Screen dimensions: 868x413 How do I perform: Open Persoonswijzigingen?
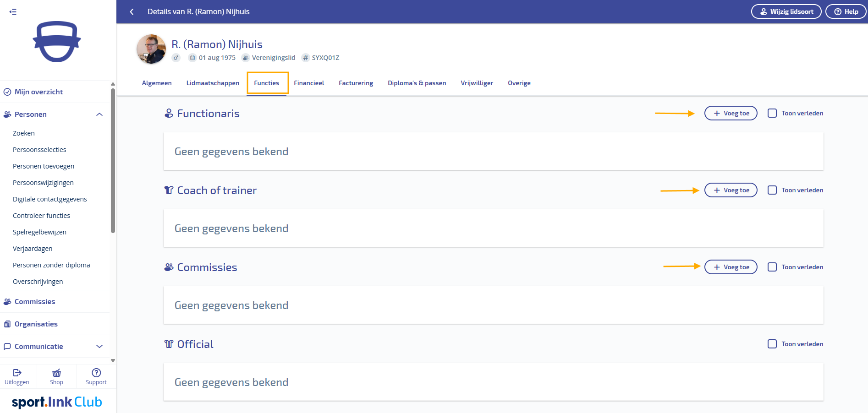point(43,183)
